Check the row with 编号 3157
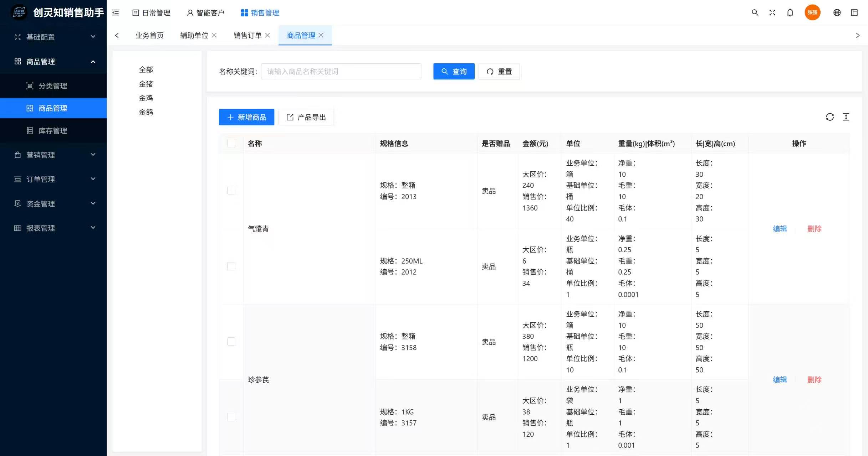Image resolution: width=868 pixels, height=456 pixels. pyautogui.click(x=231, y=417)
